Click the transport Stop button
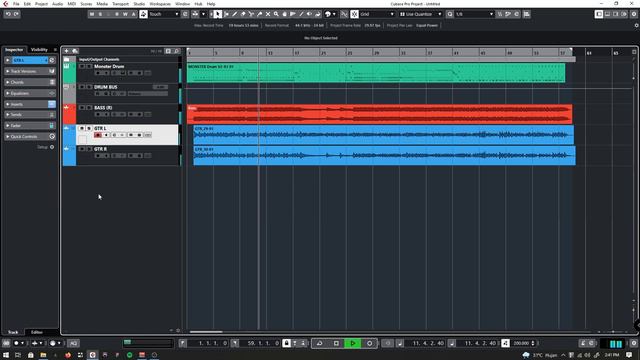 point(336,343)
